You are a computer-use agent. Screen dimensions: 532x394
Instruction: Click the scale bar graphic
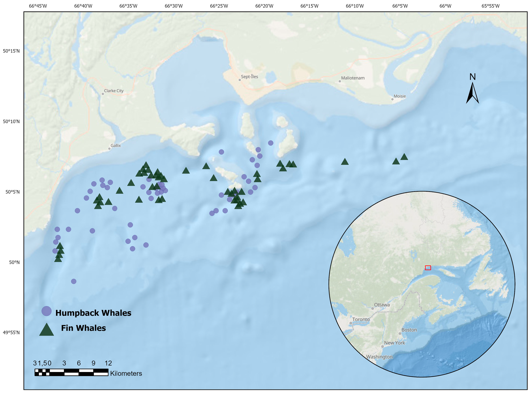(71, 372)
